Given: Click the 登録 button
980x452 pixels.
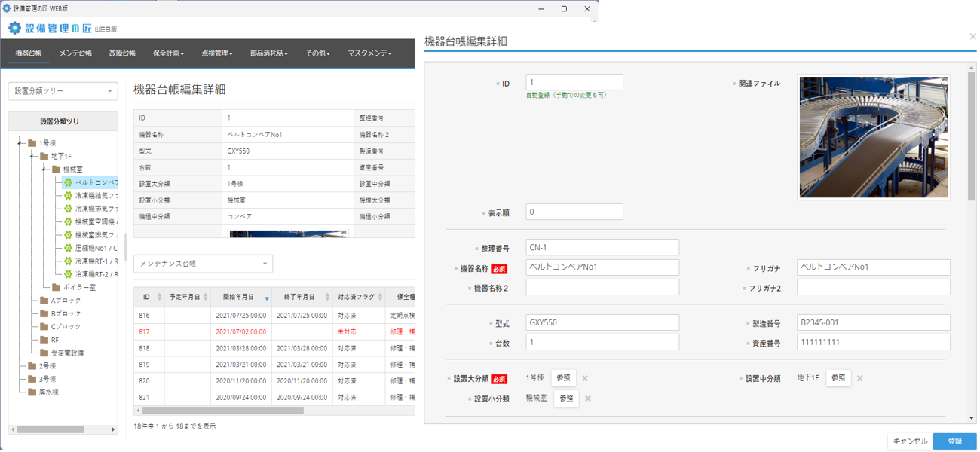Looking at the screenshot, I should coord(954,441).
